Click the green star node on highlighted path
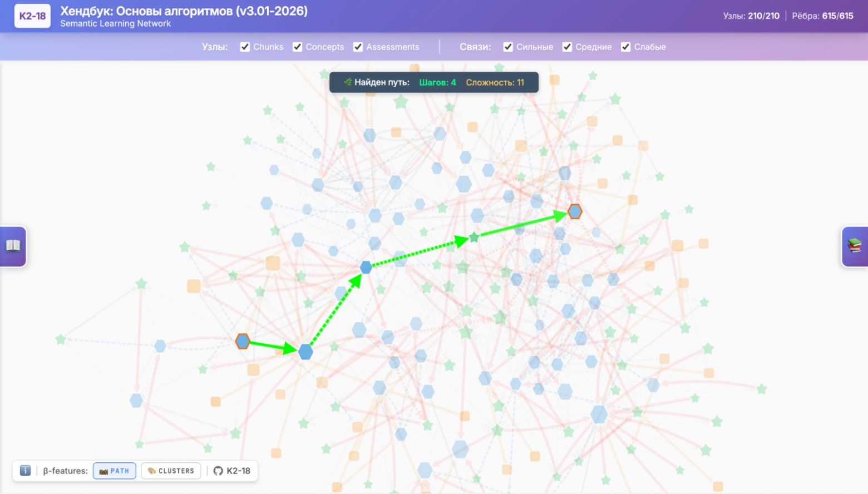 click(474, 238)
